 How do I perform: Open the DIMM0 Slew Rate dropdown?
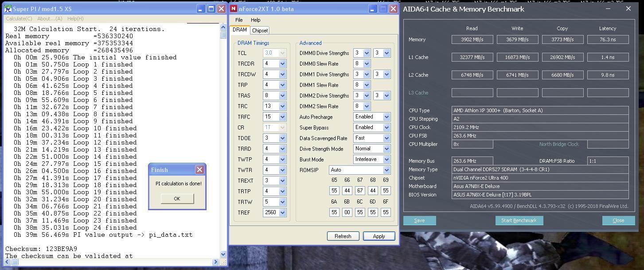367,63
